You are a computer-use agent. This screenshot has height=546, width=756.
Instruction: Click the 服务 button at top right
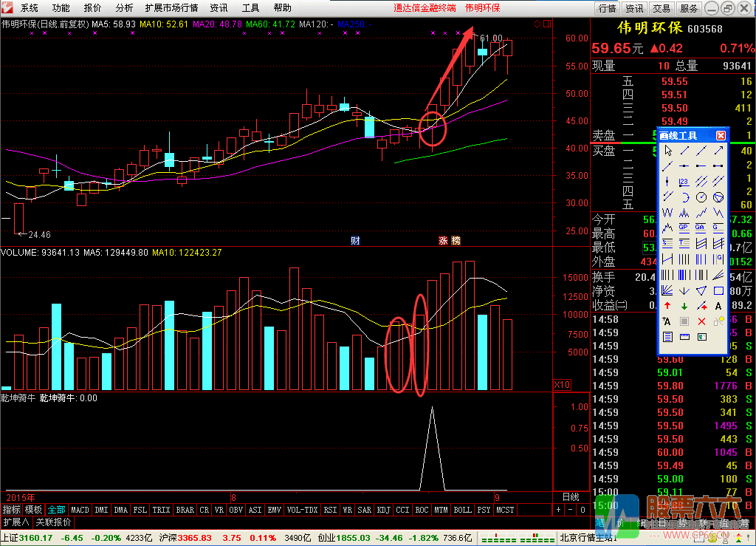point(689,8)
